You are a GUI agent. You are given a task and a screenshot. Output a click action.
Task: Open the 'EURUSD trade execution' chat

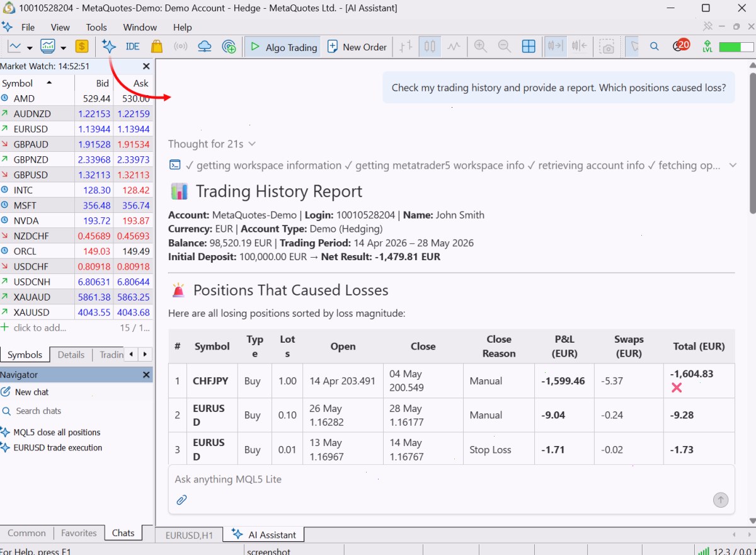click(x=58, y=447)
